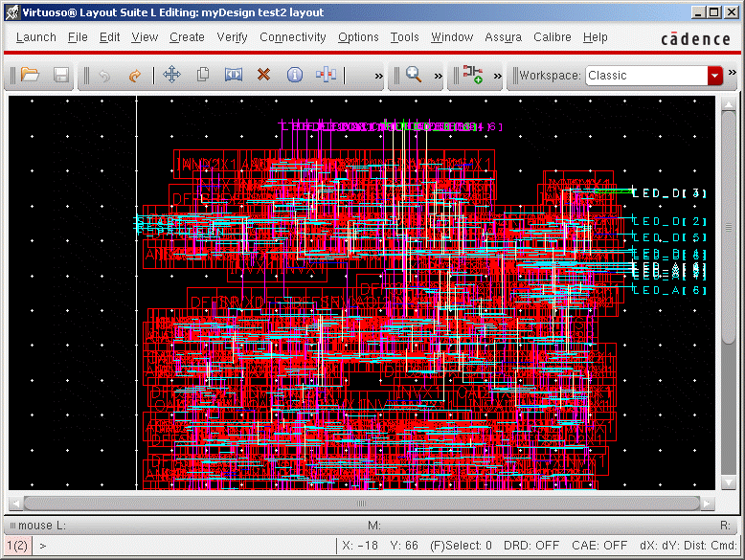Open the Verify menu
The height and width of the screenshot is (560, 745).
pos(232,37)
